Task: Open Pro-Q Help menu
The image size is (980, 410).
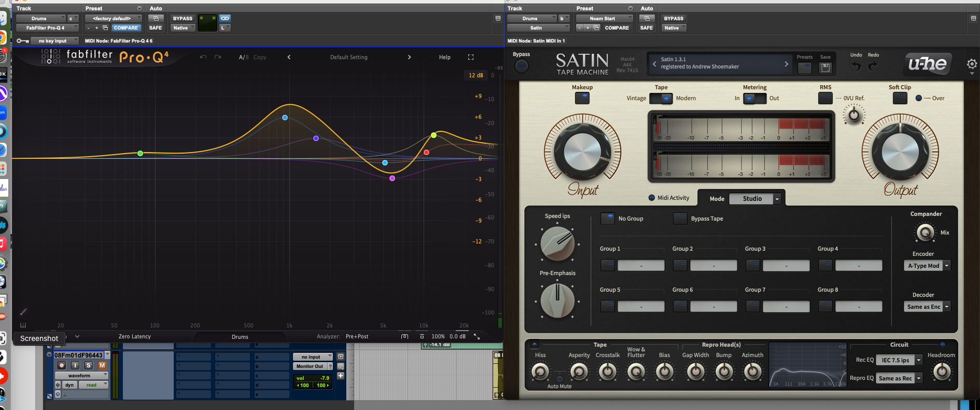Action: click(x=445, y=57)
